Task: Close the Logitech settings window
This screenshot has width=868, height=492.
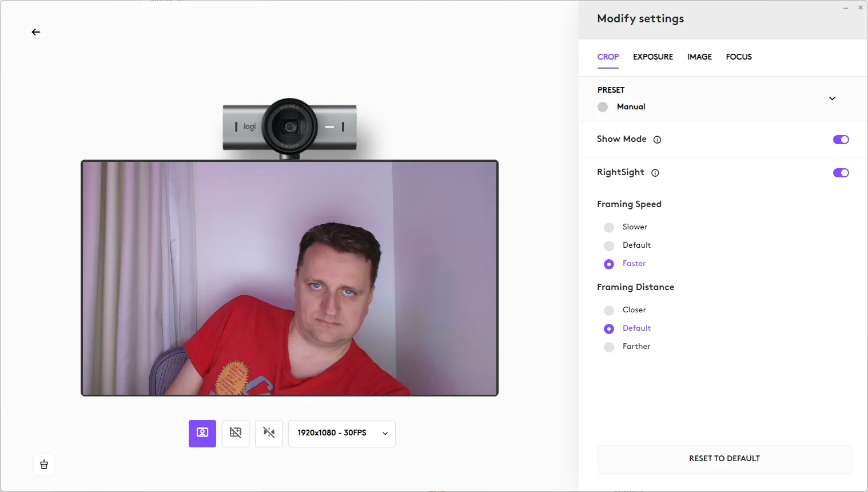Action: point(861,8)
